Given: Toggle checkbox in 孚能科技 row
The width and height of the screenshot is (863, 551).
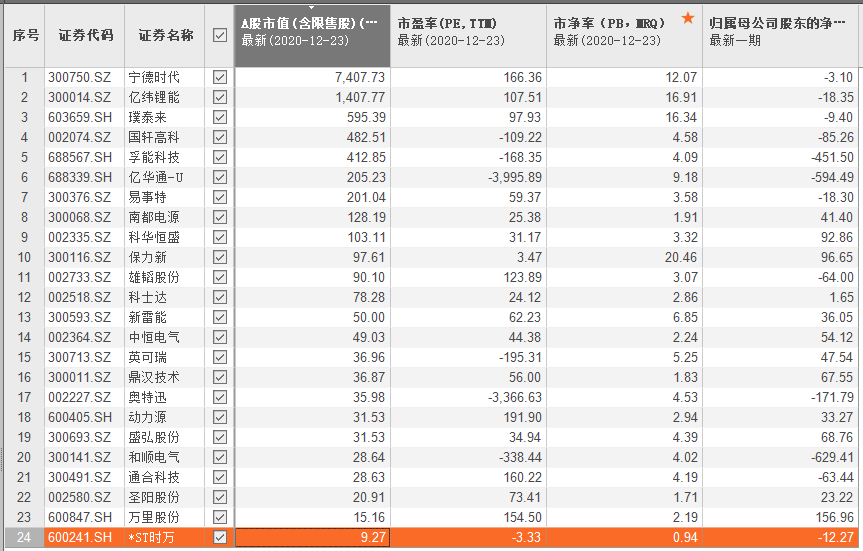Looking at the screenshot, I should 220,157.
